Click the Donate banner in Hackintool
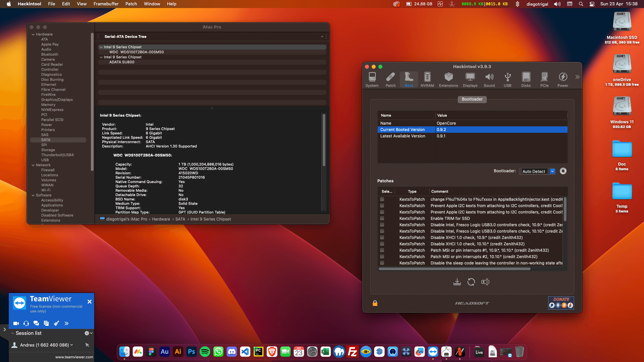 561,303
